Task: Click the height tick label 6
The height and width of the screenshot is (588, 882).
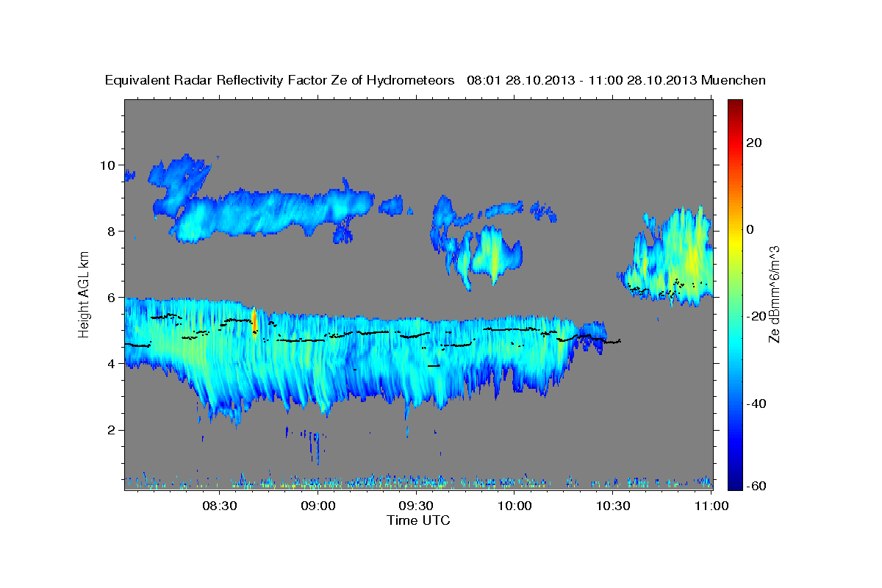Action: click(112, 297)
